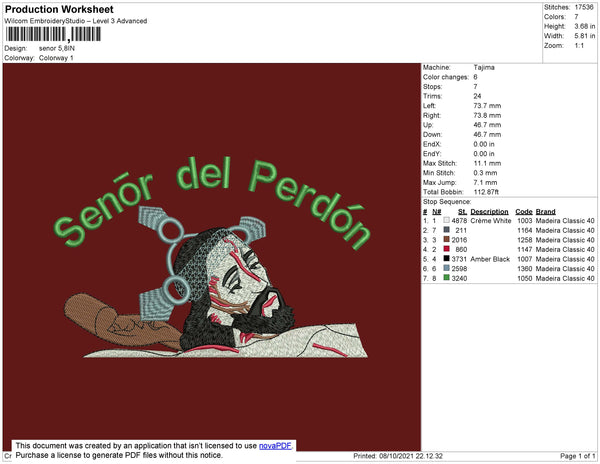Click stitch count '4878' in stop sequence
Screen dimensions: 600x464
coord(459,221)
